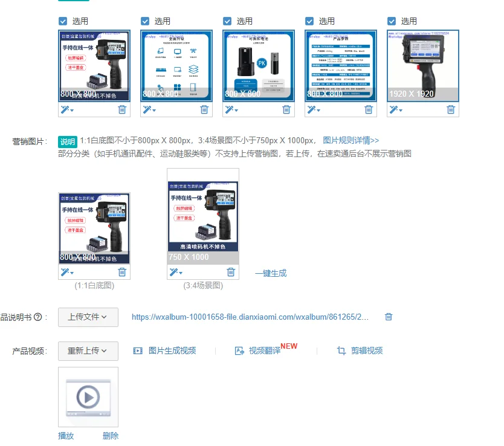Uncheck 选用 above the battery PK image
This screenshot has height=446, width=504.
pyautogui.click(x=227, y=21)
